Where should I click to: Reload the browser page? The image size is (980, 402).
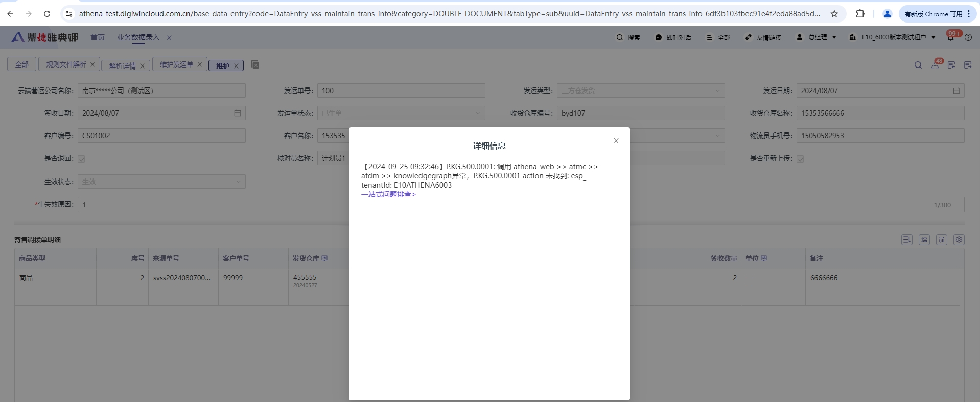pyautogui.click(x=47, y=14)
